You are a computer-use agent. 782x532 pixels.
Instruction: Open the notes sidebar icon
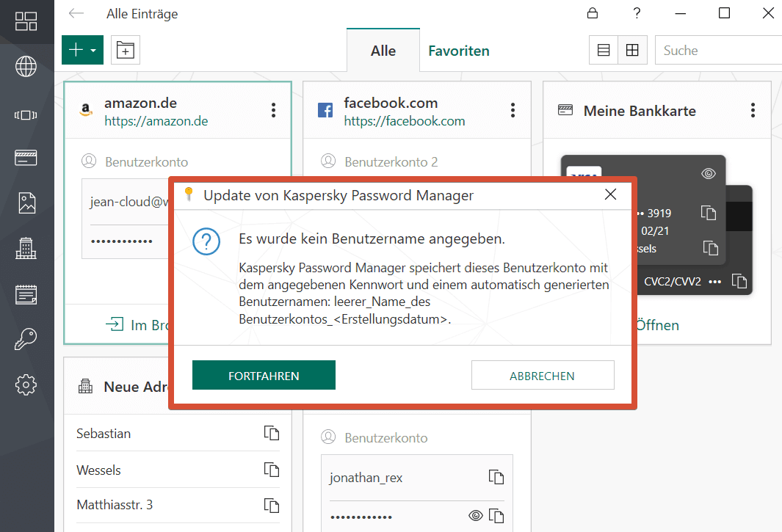click(26, 294)
